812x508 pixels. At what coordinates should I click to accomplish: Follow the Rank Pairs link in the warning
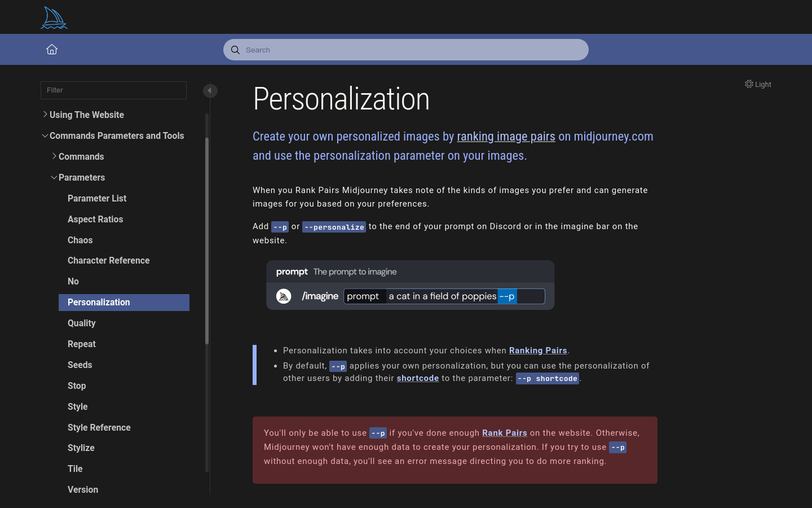pos(504,433)
